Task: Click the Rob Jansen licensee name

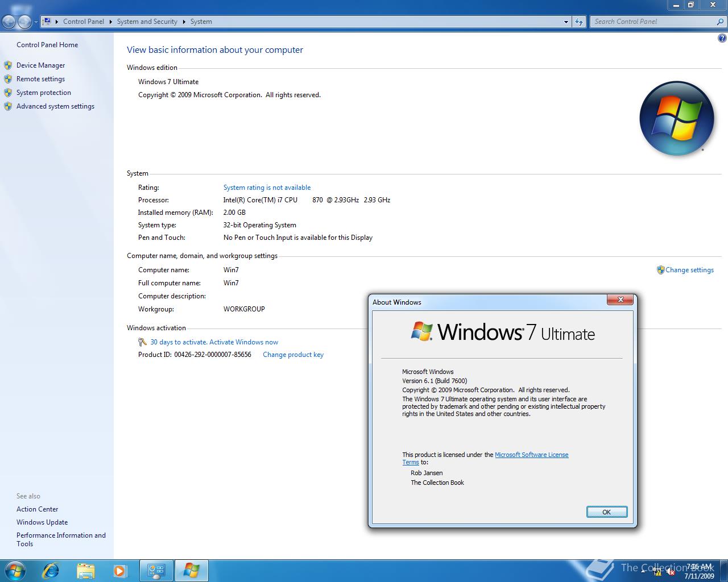Action: click(x=427, y=473)
